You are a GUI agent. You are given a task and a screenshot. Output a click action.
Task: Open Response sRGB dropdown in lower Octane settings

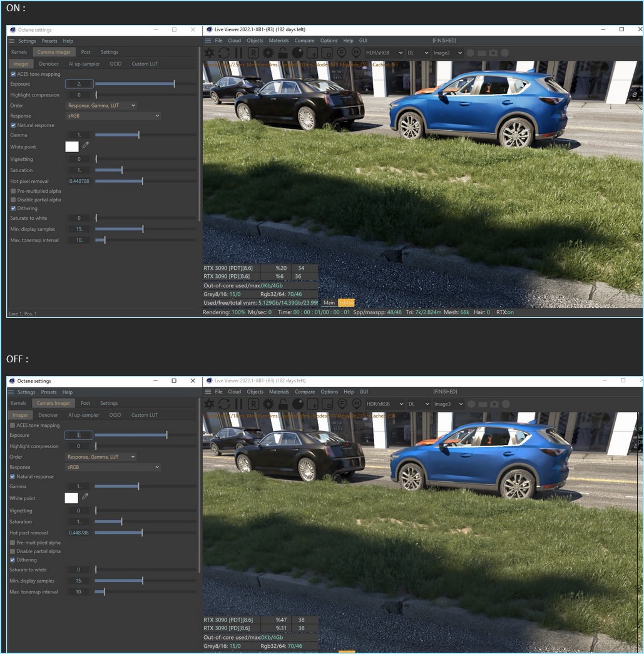click(x=112, y=467)
